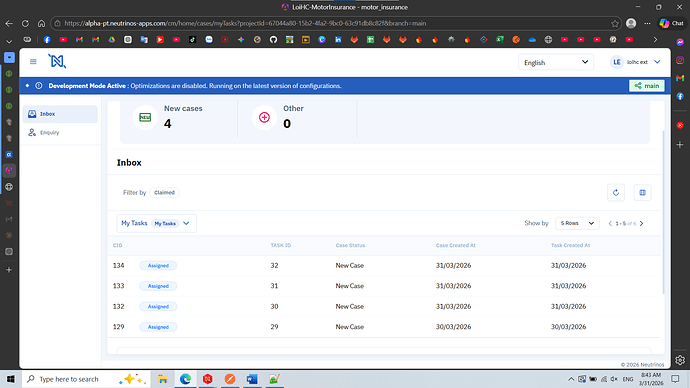690x388 pixels.
Task: Open the row with CID 132
Action: pos(384,306)
